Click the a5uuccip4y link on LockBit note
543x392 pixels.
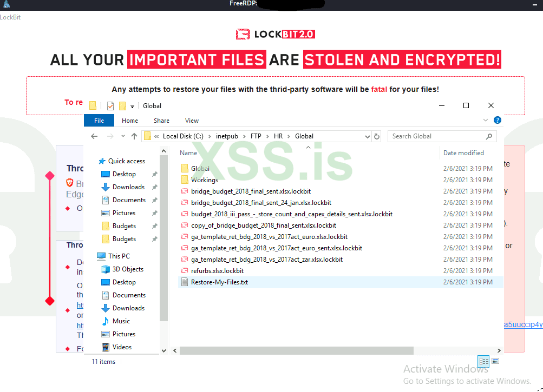pyautogui.click(x=523, y=324)
